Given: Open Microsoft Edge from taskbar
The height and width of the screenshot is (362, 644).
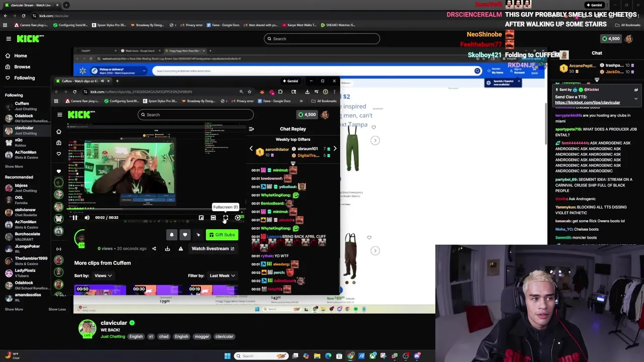Looking at the screenshot, I should tap(328, 356).
